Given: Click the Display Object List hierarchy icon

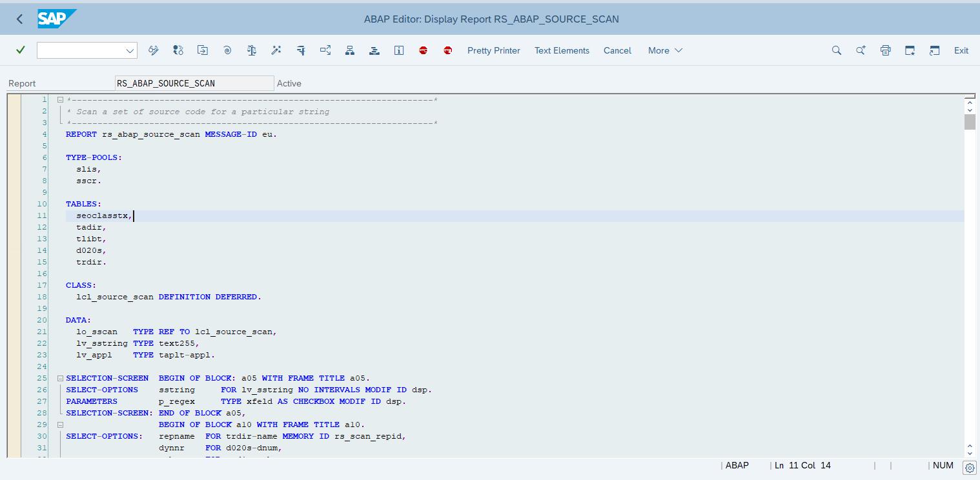Looking at the screenshot, I should coord(350,50).
